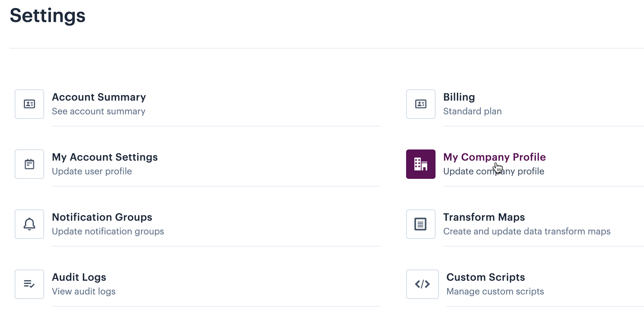This screenshot has width=644, height=313.
Task: Open the Transform Maps heading
Action: coord(484,217)
